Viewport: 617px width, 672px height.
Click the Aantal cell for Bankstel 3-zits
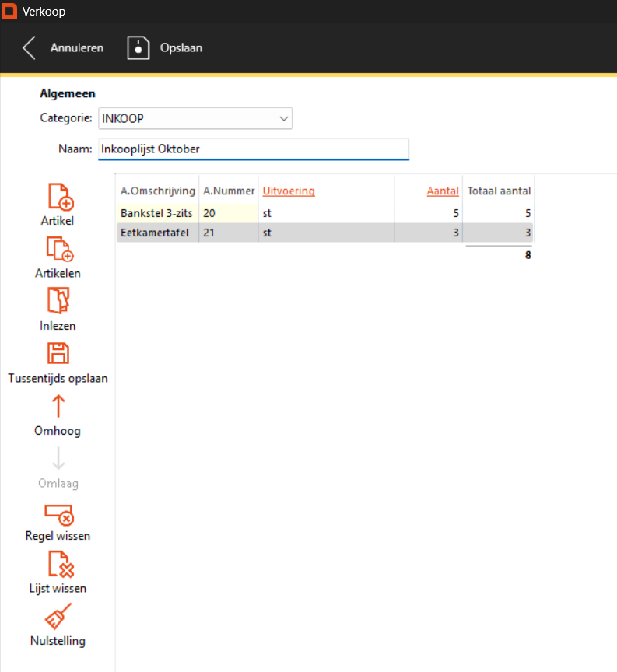point(428,212)
